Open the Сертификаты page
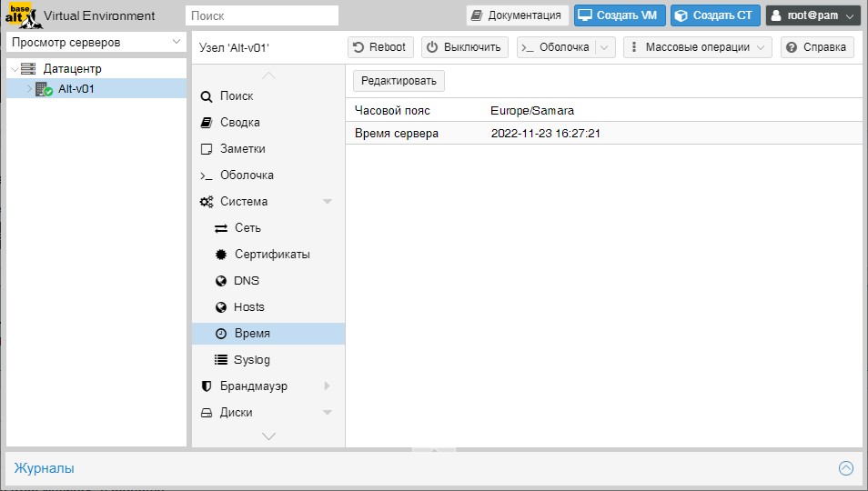Viewport: 868px width, 491px height. (268, 255)
